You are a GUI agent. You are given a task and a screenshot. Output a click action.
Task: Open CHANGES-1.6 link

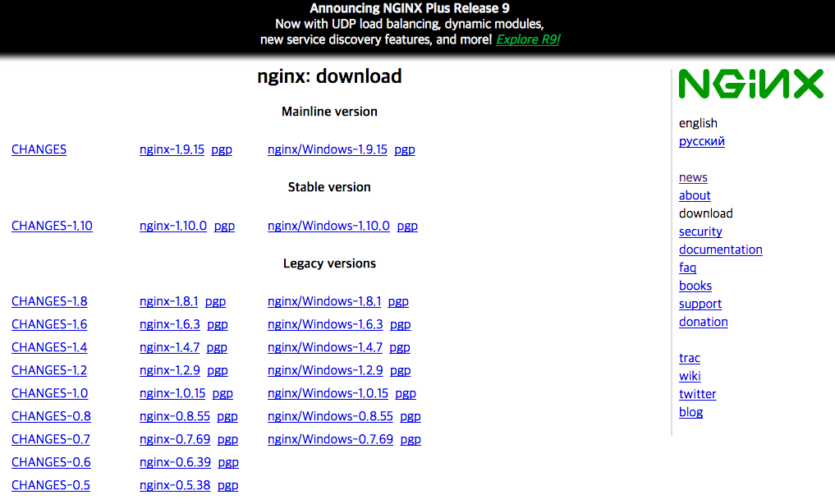(x=49, y=324)
